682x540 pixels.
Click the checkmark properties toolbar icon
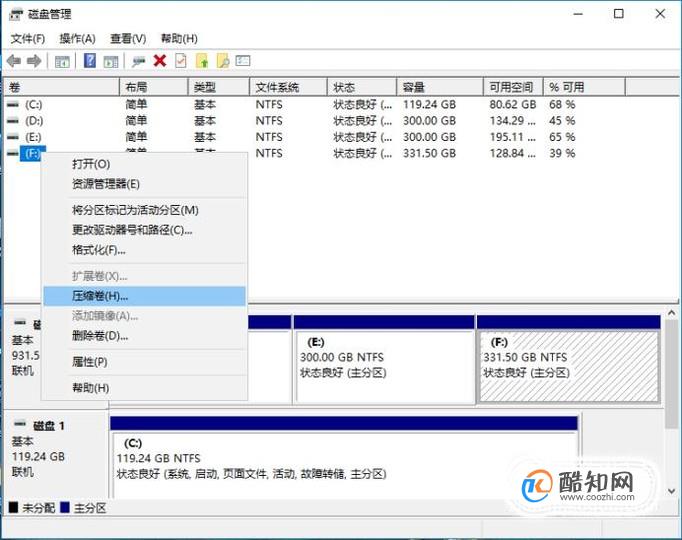tap(181, 61)
